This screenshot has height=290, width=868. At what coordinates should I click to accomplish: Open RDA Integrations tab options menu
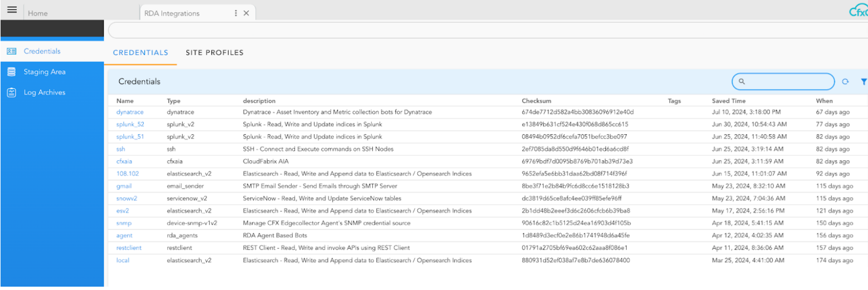(x=236, y=13)
